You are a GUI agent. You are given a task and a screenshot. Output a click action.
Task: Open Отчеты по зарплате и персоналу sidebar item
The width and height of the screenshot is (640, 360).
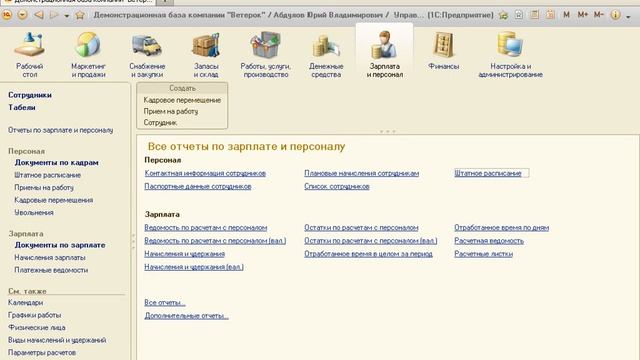click(x=60, y=130)
